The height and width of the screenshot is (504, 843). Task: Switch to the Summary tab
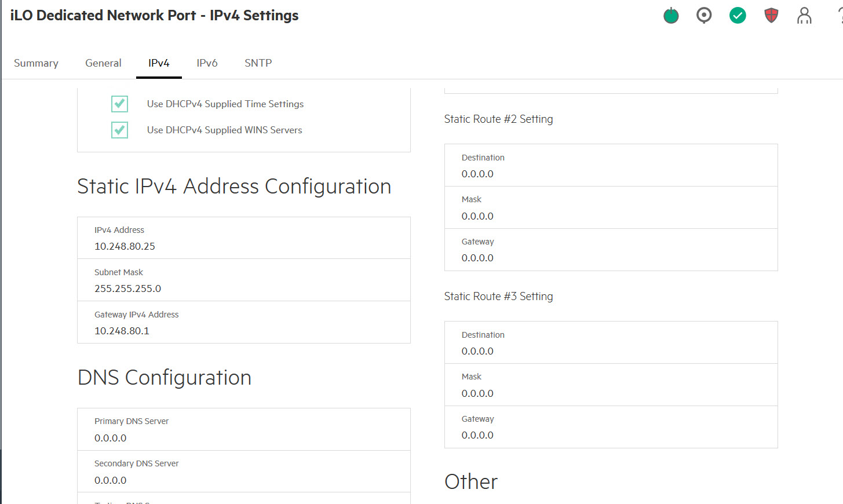point(36,63)
